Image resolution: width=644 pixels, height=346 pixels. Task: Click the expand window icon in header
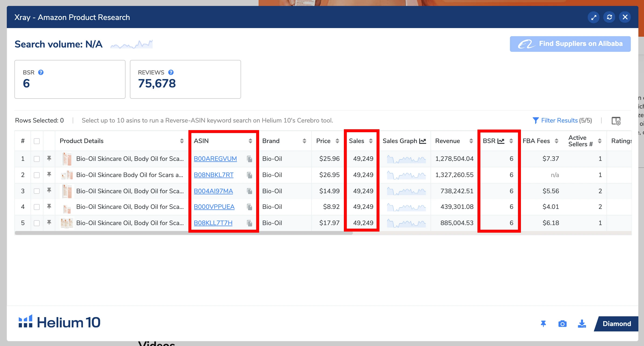[594, 17]
